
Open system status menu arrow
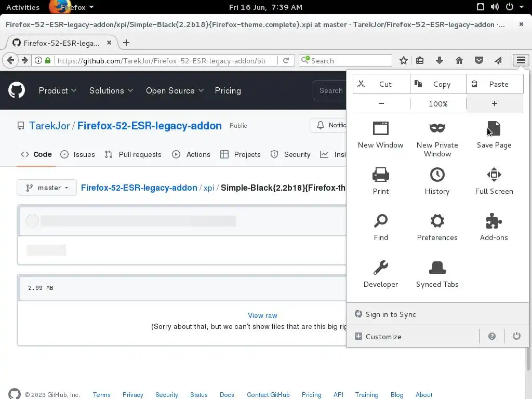click(522, 7)
